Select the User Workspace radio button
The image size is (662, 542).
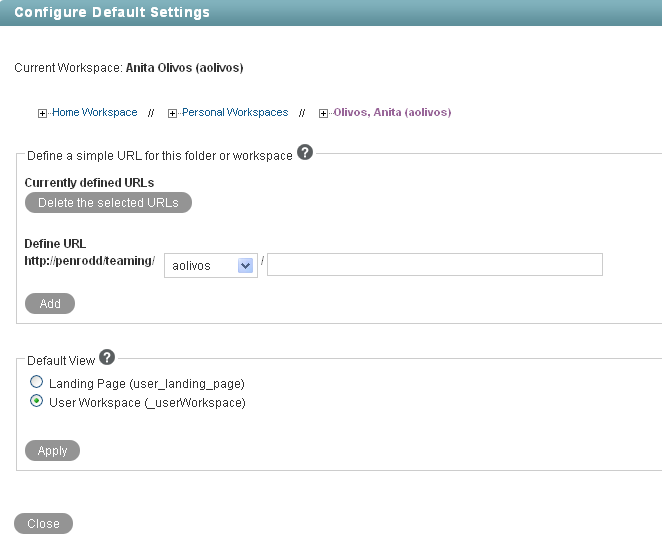pos(37,402)
